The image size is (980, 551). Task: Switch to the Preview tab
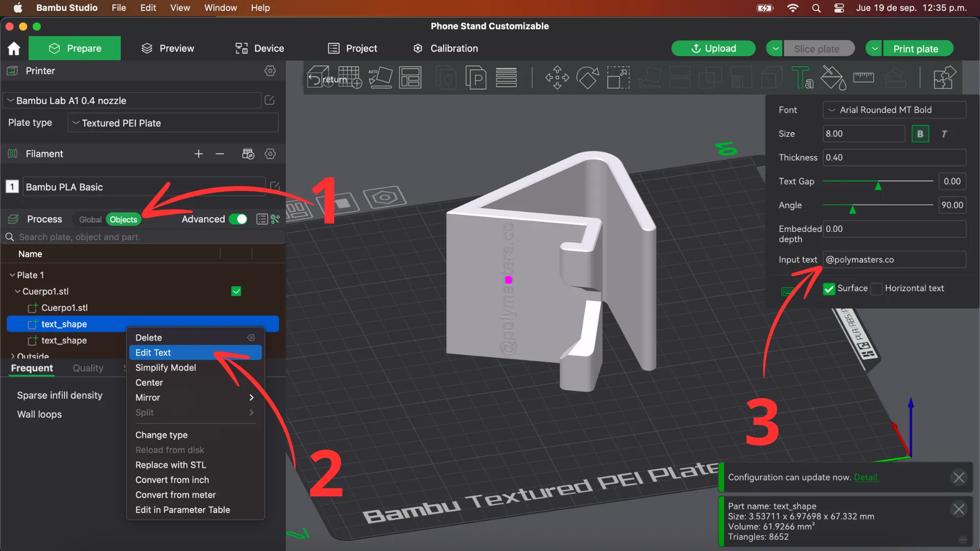tap(168, 48)
